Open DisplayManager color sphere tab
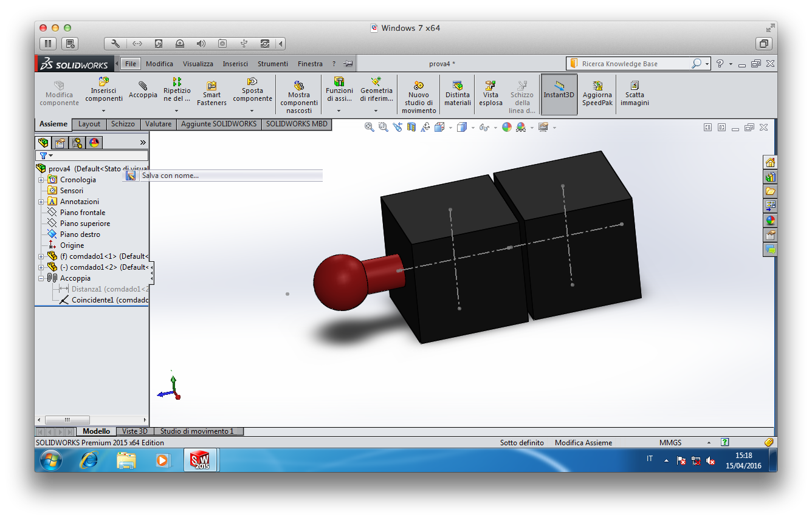This screenshot has height=520, width=812. tap(94, 143)
